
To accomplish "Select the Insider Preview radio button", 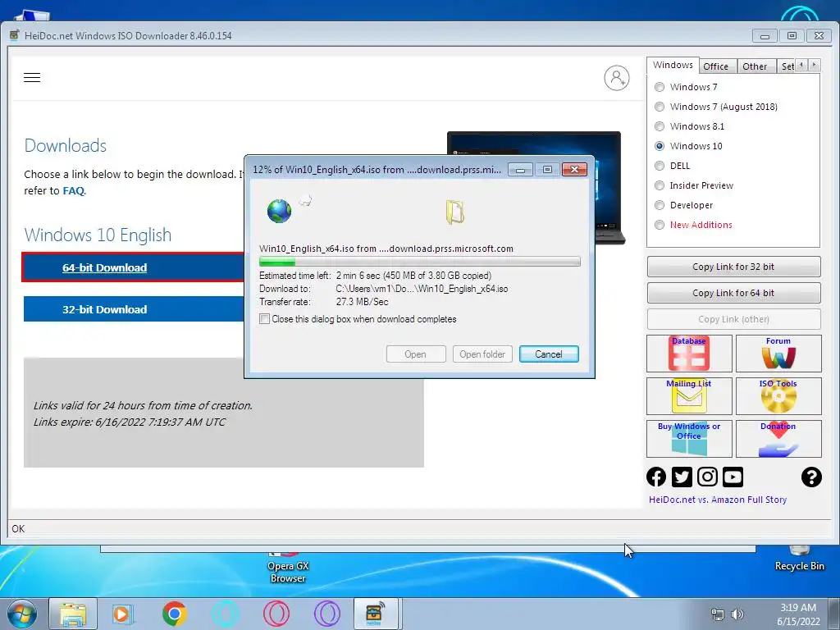I will (x=660, y=185).
